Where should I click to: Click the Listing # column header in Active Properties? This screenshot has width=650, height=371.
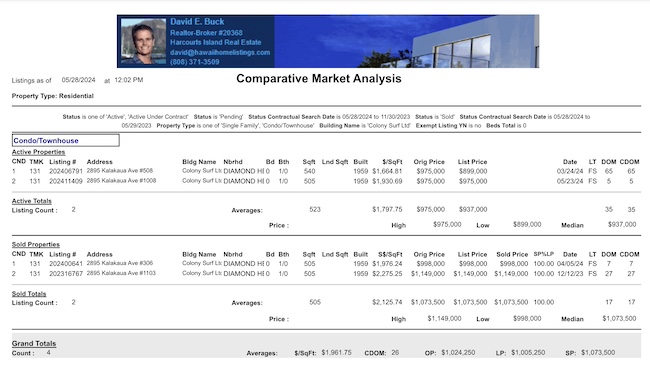tap(63, 162)
